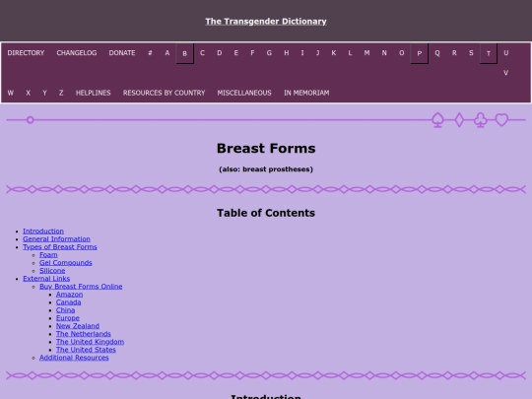Open the letter X section
The height and width of the screenshot is (399, 532).
pyautogui.click(x=29, y=93)
